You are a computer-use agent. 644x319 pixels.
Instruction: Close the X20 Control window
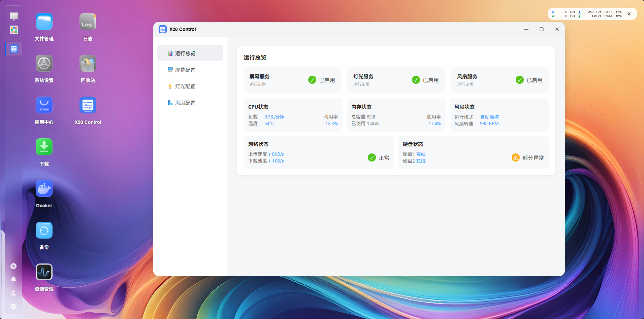[557, 29]
